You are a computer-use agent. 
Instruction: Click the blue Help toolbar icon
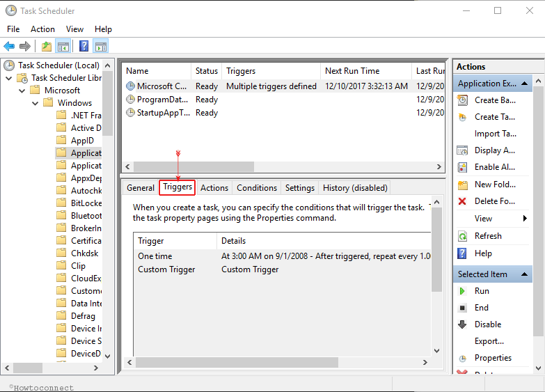pyautogui.click(x=84, y=47)
